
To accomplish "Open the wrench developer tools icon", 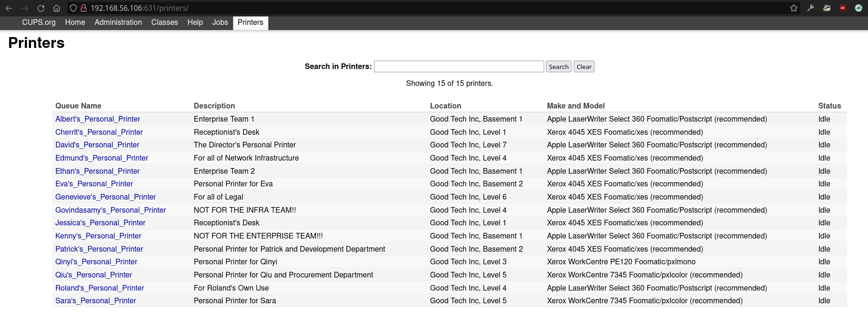I will pyautogui.click(x=811, y=8).
